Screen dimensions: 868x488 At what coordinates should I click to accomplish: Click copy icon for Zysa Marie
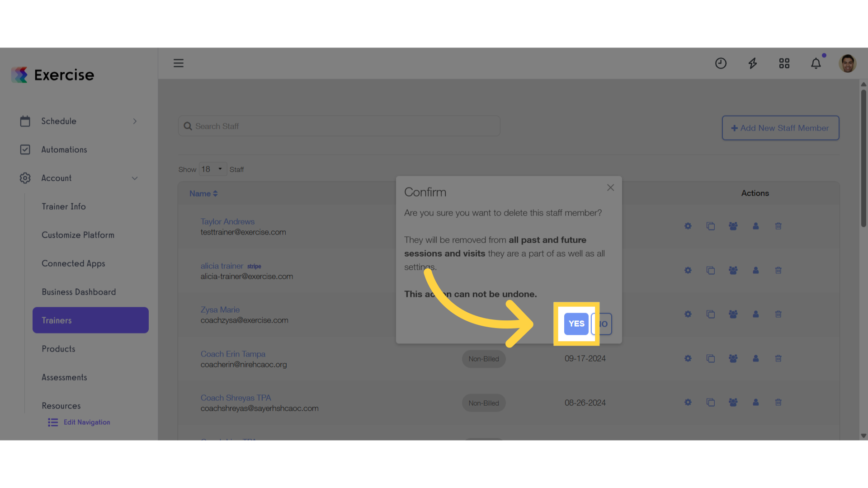[x=711, y=314]
